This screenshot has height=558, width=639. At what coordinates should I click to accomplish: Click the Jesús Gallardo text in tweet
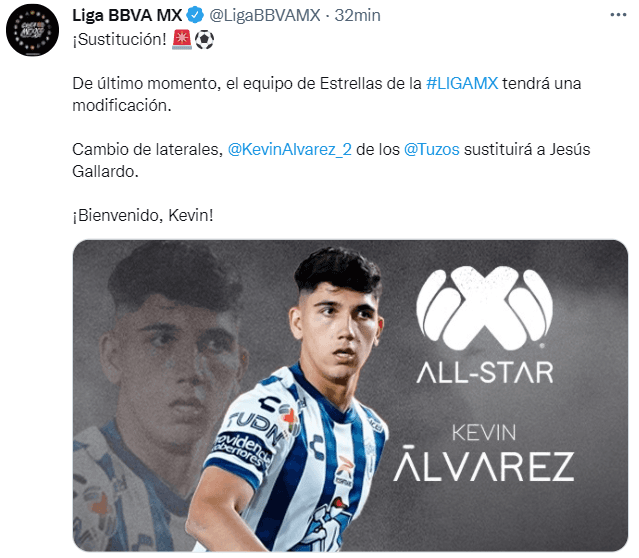(331, 160)
